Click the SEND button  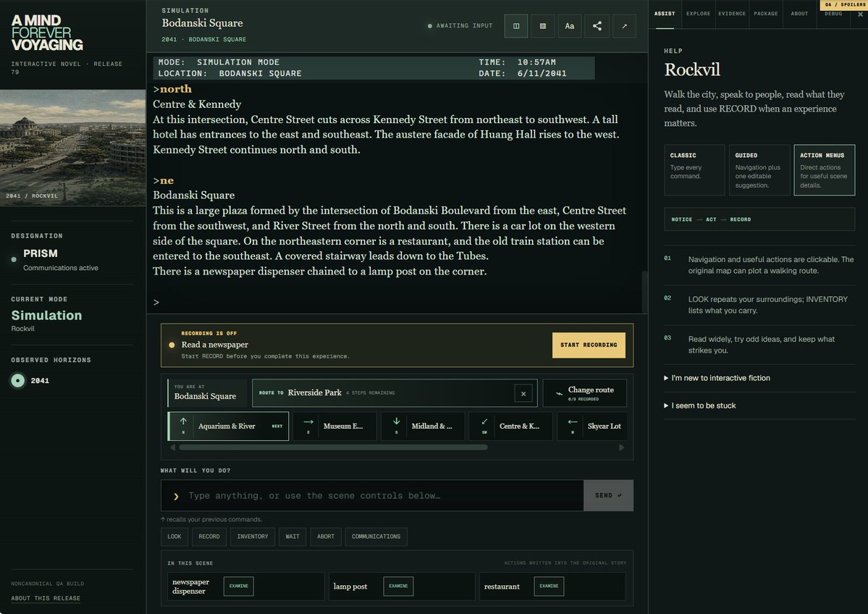[x=608, y=495]
